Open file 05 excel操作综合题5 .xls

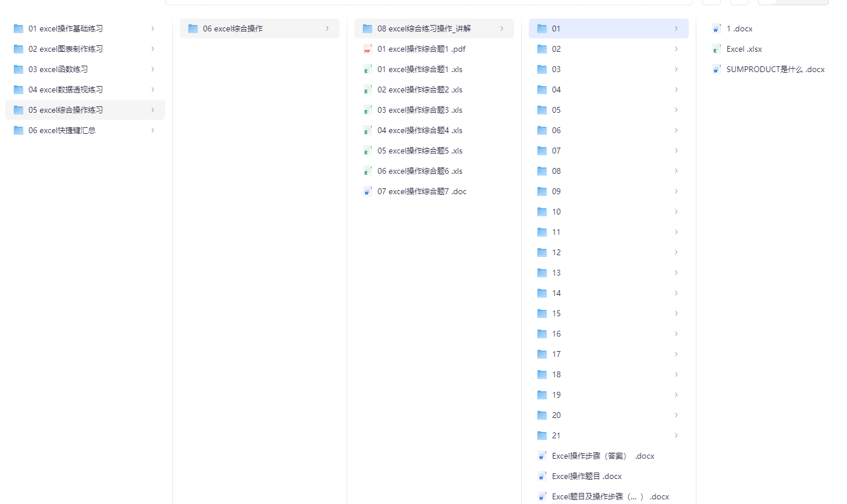[419, 151]
